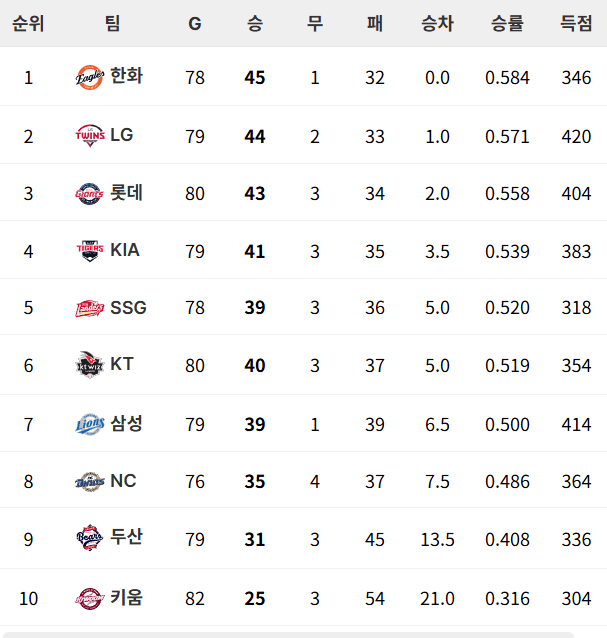Click the SSG Landers logo
Screen dimensions: 607x638
point(90,308)
